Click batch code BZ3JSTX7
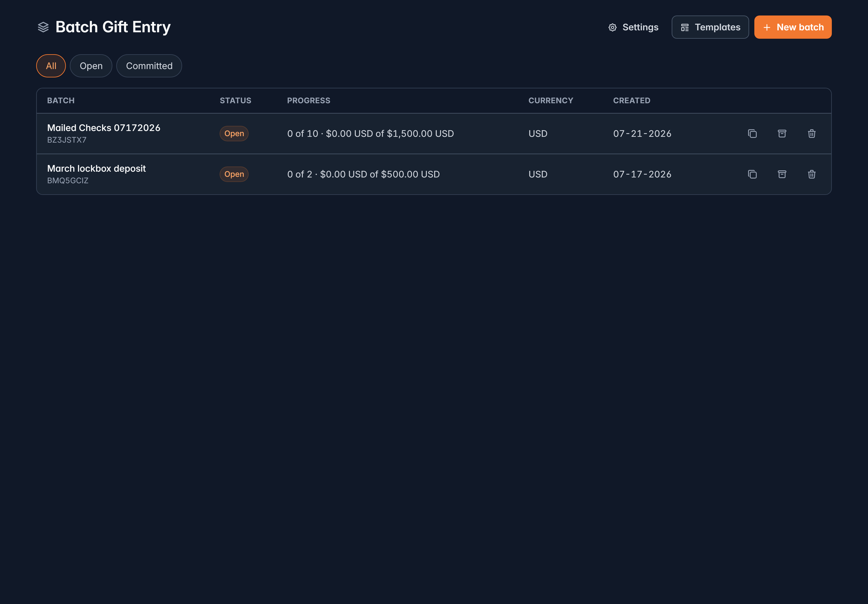Screen dimensions: 868x604 (67, 140)
